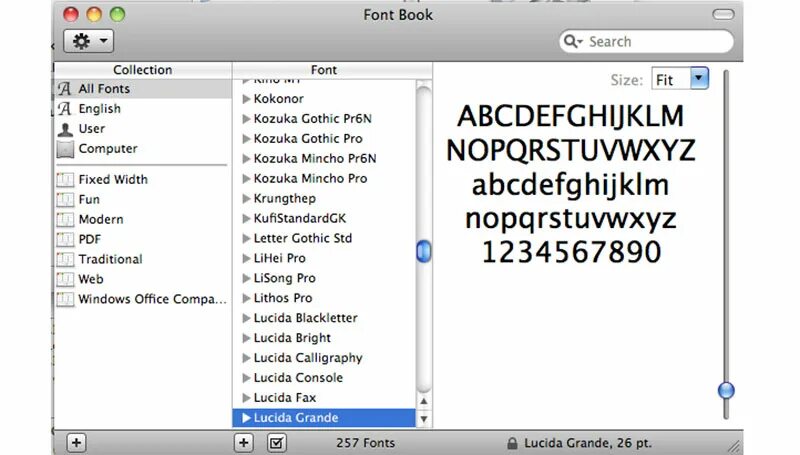
Task: Expand the Kozuka Gothic Pro family
Action: (x=246, y=139)
